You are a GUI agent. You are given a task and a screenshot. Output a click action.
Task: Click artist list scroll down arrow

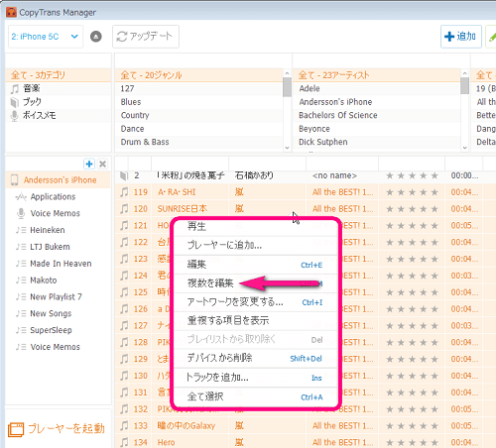[465, 148]
